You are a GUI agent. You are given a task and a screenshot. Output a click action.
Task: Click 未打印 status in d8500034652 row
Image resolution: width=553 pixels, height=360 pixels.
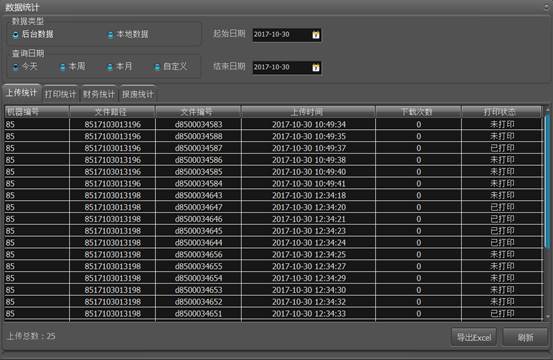[502, 301]
